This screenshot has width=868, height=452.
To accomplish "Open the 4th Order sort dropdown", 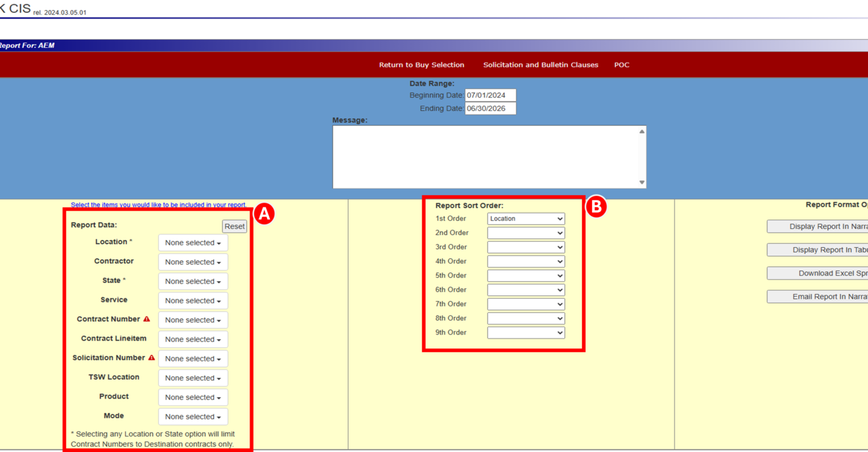I will 526,261.
